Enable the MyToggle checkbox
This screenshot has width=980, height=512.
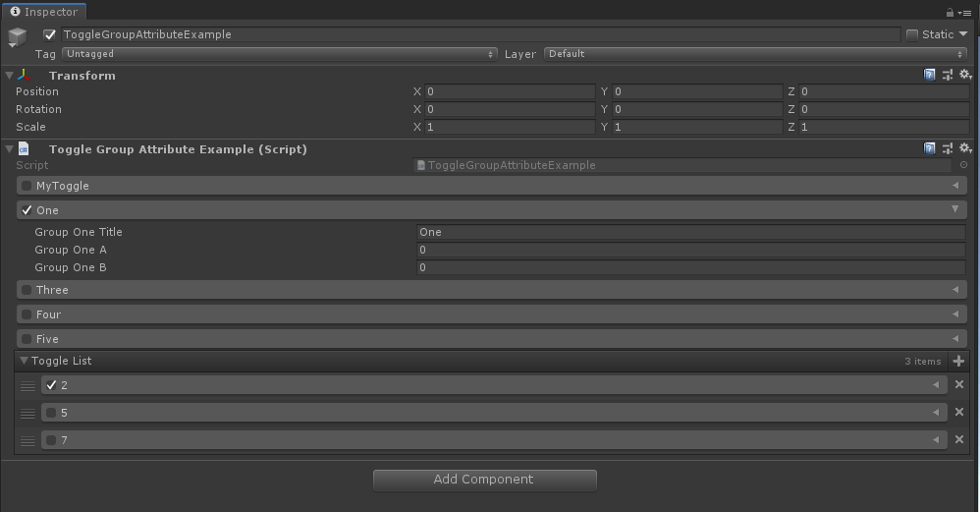coord(27,186)
